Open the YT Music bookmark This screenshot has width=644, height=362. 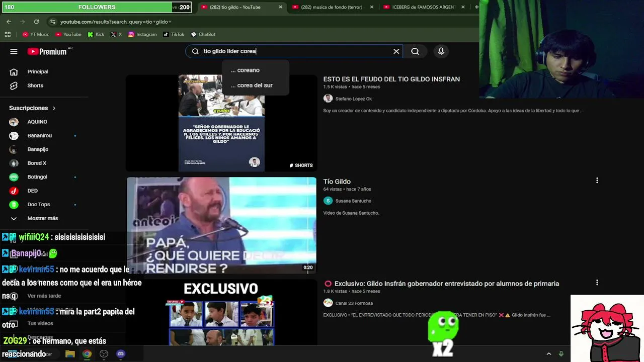click(36, 34)
